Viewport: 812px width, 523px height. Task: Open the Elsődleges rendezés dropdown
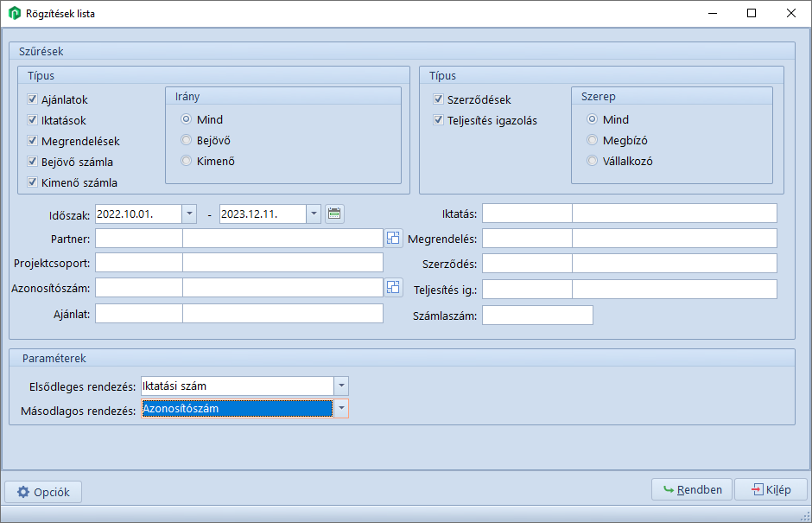[341, 386]
